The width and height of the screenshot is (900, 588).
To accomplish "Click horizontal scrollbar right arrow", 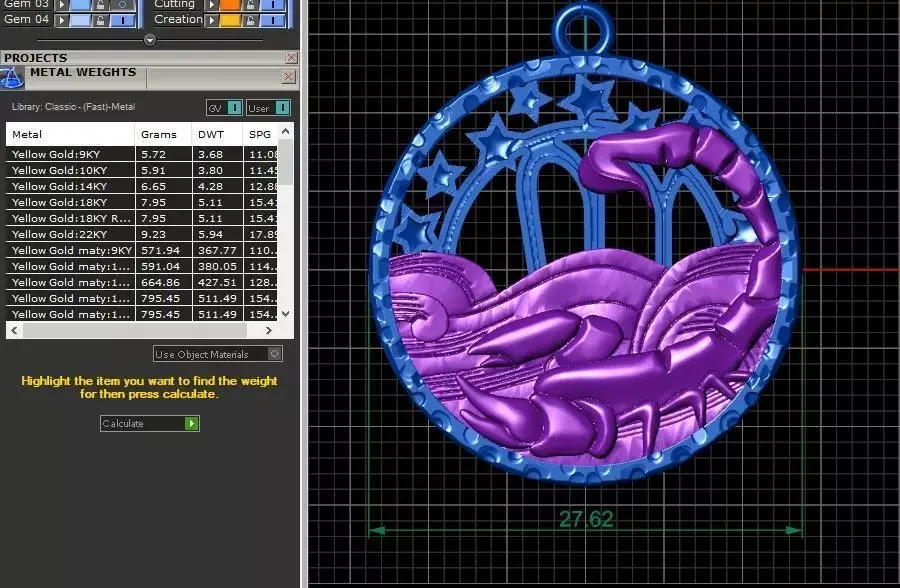I will [x=268, y=330].
